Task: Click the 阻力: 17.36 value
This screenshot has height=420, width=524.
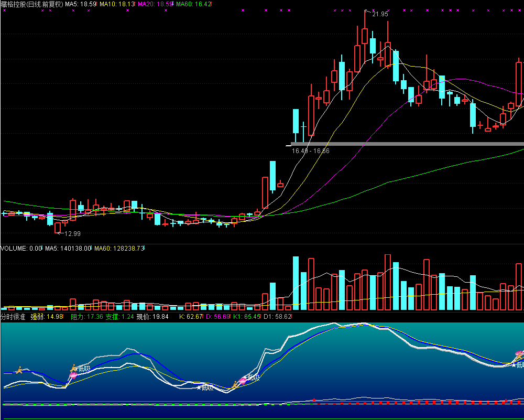Action: 87,317
